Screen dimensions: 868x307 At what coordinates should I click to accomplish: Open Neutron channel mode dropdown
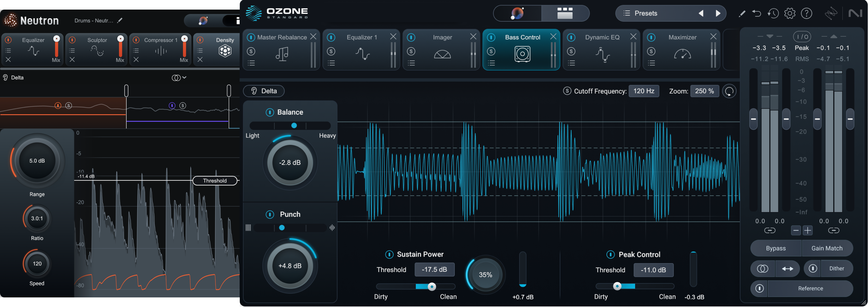(179, 78)
